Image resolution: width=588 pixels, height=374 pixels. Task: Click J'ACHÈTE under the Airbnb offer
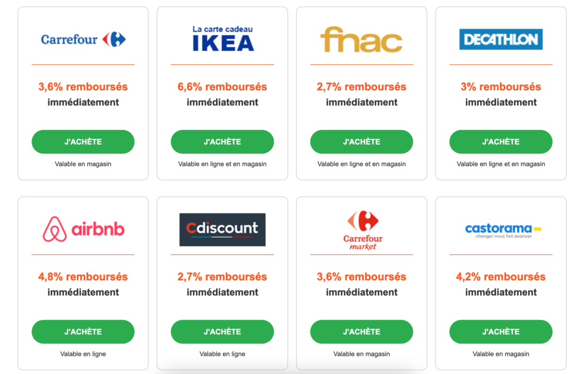[x=83, y=332]
